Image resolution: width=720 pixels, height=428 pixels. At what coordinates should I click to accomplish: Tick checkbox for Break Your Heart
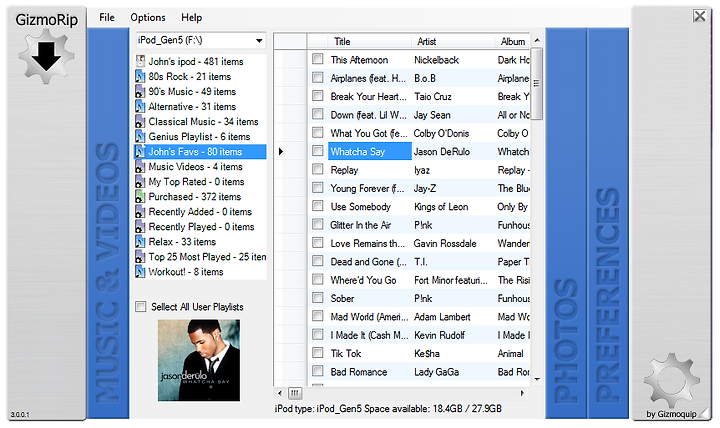[x=317, y=96]
